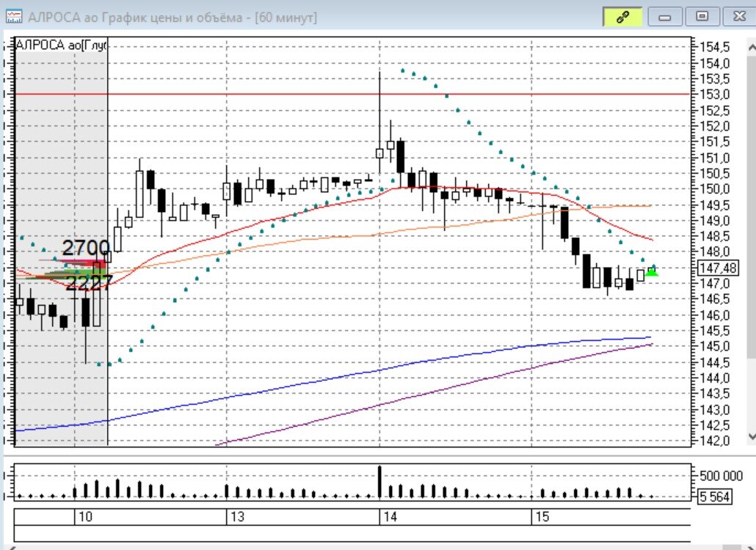Click the vertical scrollbar down arrow
Screen dimensions: 756x550
pos(751,436)
